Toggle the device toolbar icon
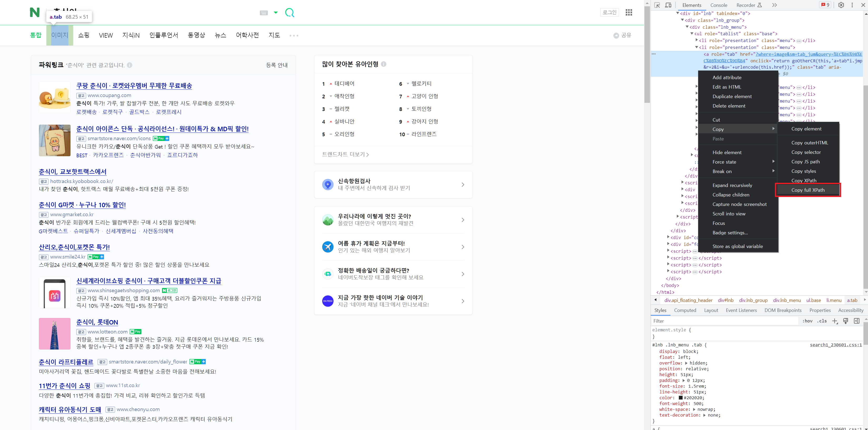The width and height of the screenshot is (868, 430). tap(668, 5)
